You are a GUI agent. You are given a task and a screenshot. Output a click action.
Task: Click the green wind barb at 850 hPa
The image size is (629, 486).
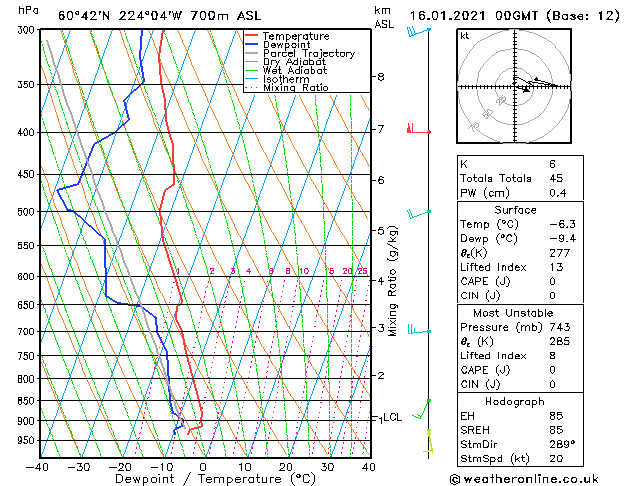(x=422, y=409)
